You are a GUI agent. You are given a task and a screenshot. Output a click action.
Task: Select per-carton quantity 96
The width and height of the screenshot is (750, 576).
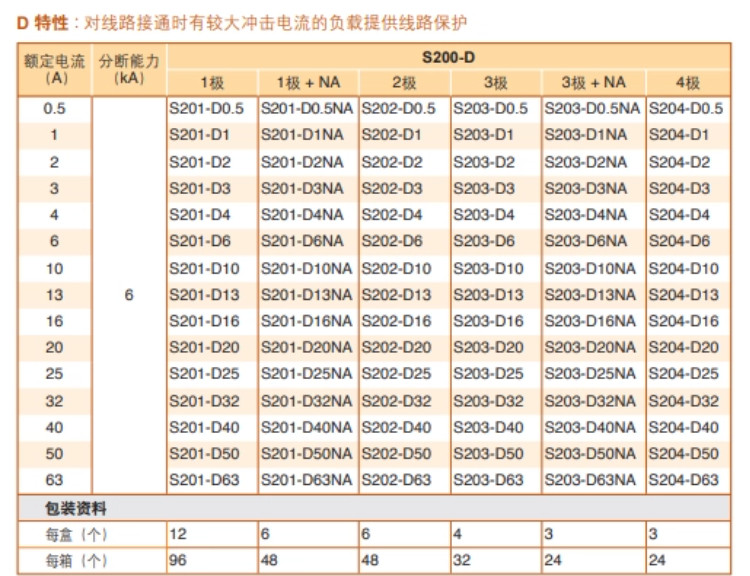178,560
